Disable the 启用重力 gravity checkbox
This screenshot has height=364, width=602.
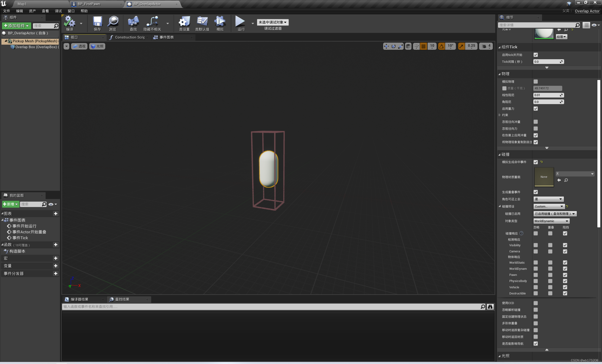point(536,109)
